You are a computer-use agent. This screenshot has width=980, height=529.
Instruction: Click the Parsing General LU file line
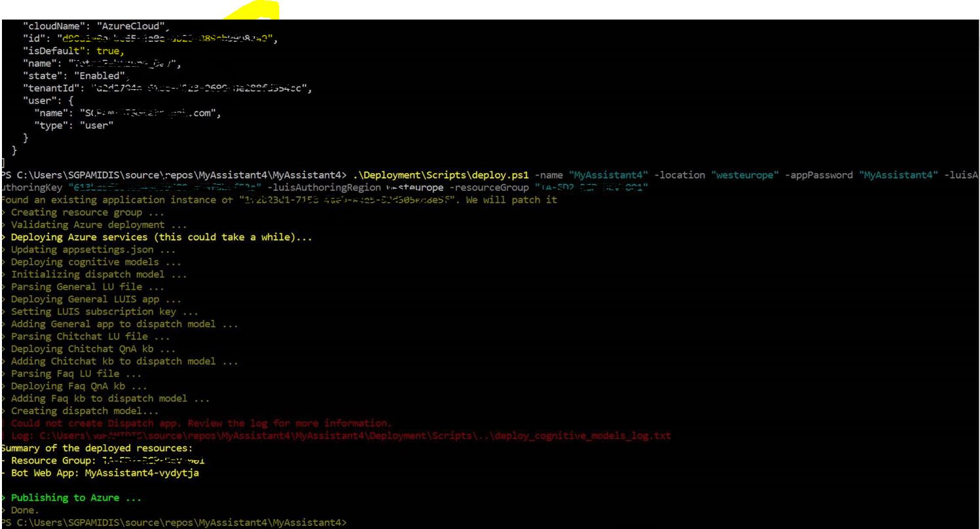[85, 286]
